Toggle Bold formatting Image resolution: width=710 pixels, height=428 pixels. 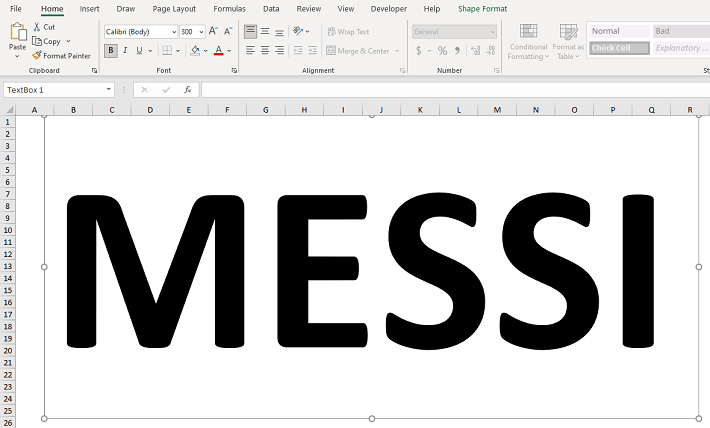click(x=111, y=50)
